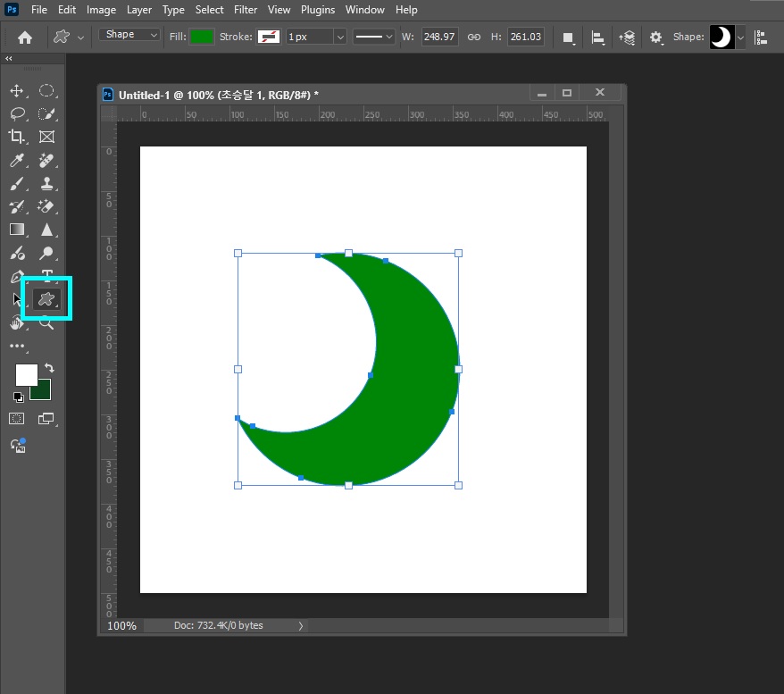Collapse the toolbar with double arrows
This screenshot has height=694, width=784.
tap(9, 58)
